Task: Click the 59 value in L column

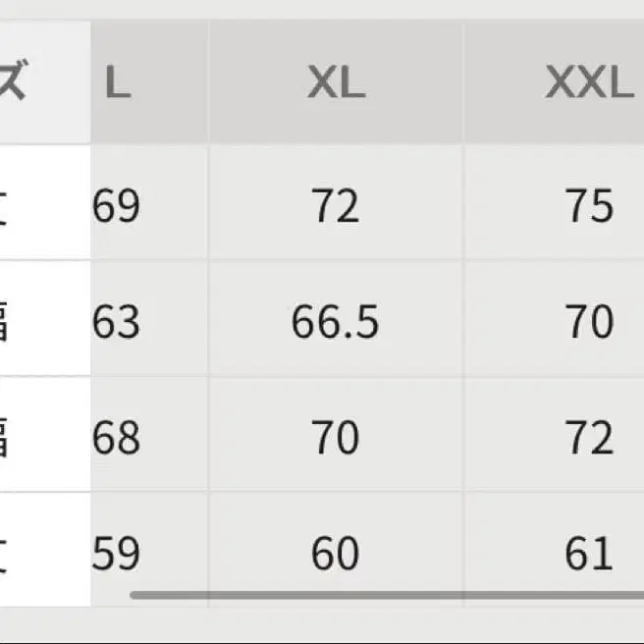Action: click(117, 554)
